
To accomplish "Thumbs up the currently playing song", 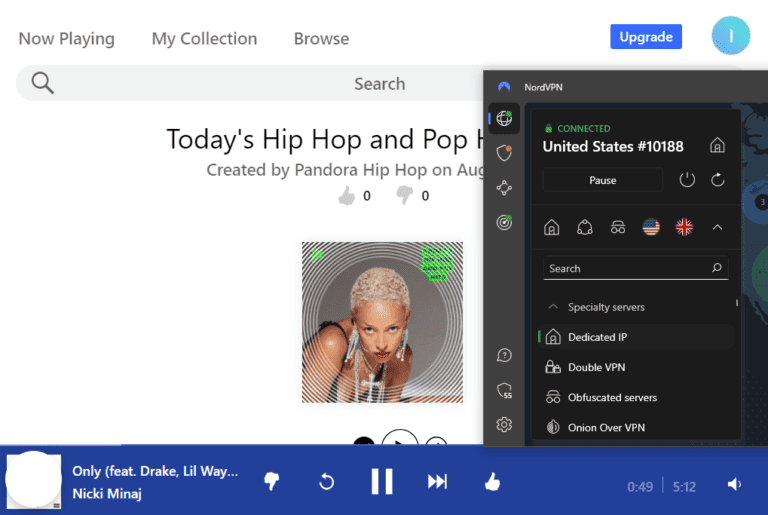I will pyautogui.click(x=492, y=481).
